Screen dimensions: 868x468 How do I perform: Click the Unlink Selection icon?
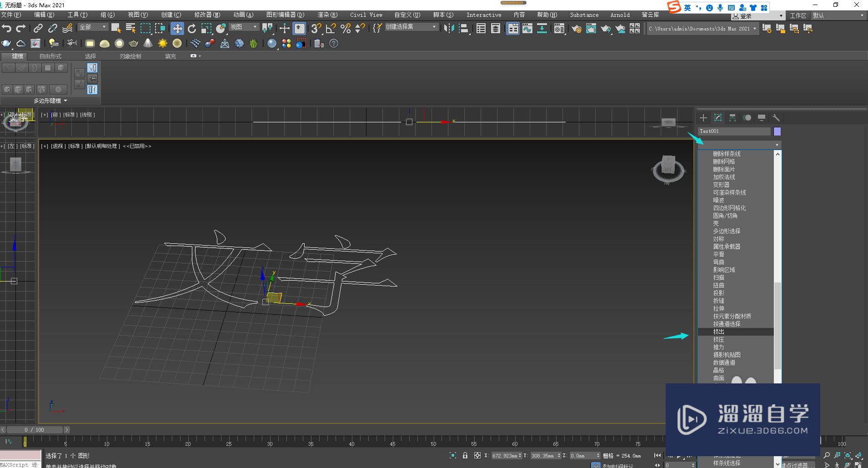point(53,28)
